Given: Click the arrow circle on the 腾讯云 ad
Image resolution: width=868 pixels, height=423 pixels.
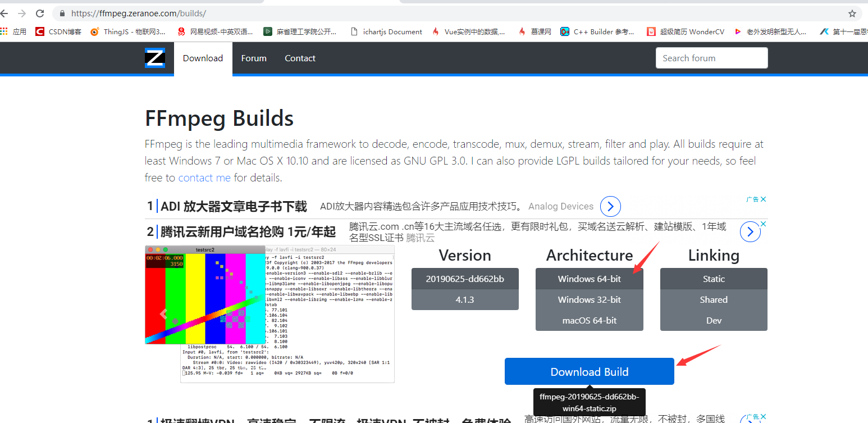Looking at the screenshot, I should pos(750,232).
